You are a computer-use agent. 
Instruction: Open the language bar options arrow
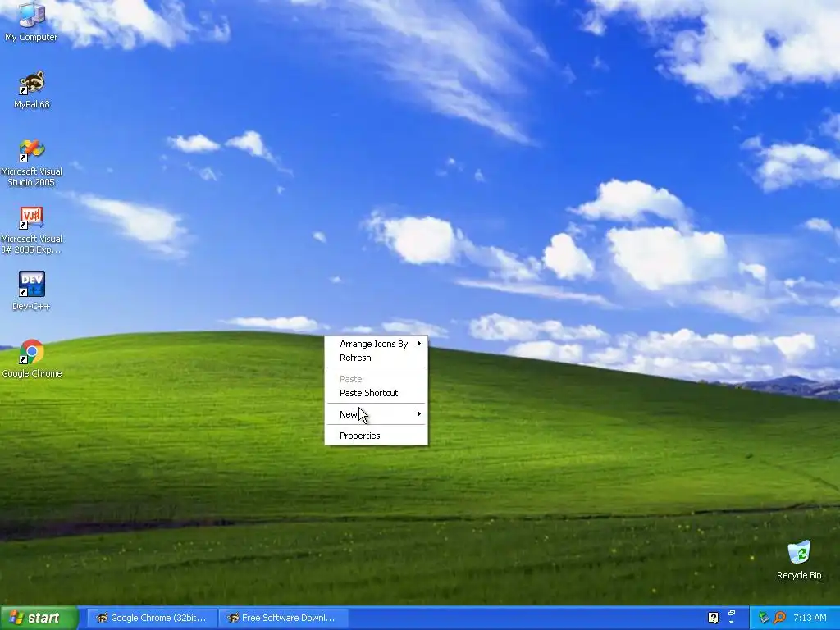[731, 623]
